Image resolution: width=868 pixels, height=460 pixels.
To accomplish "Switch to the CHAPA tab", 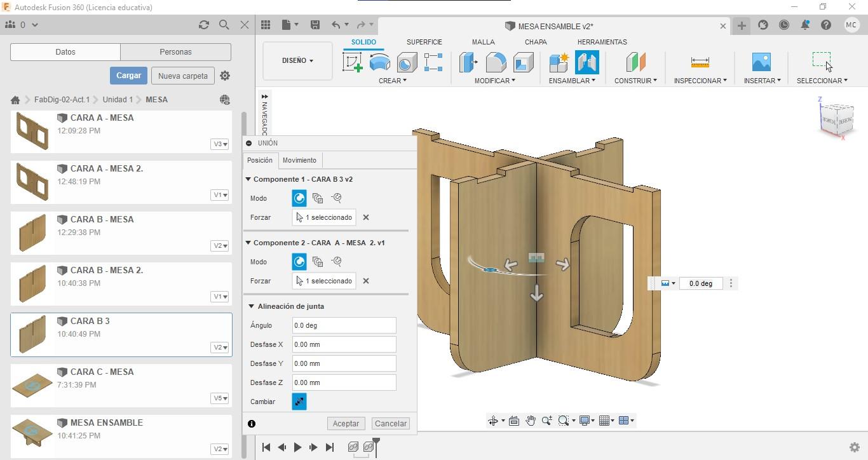I will [536, 42].
